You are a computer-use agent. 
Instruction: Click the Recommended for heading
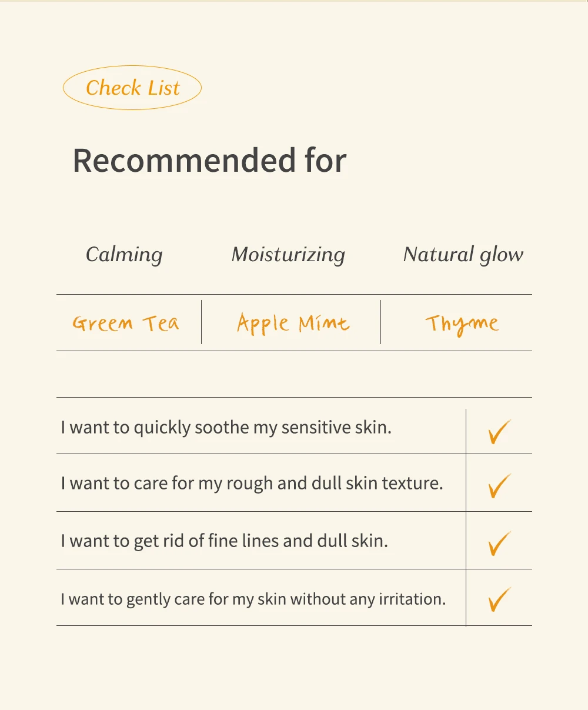pyautogui.click(x=209, y=160)
